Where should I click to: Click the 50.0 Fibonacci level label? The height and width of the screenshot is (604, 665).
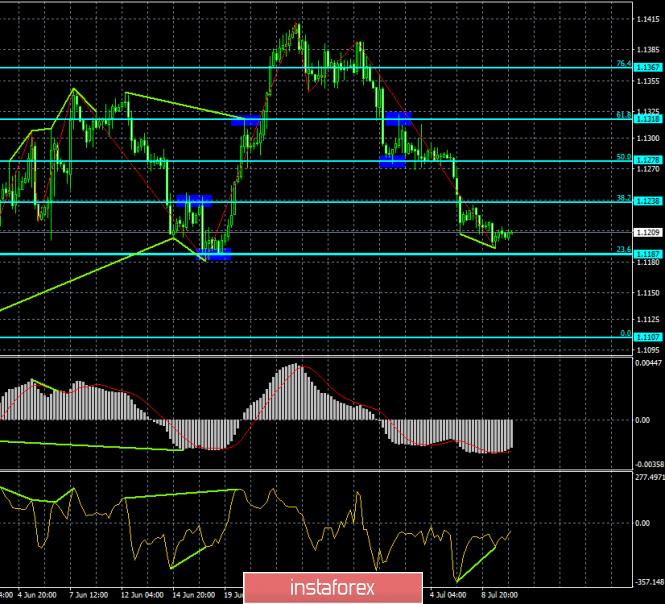[x=623, y=156]
